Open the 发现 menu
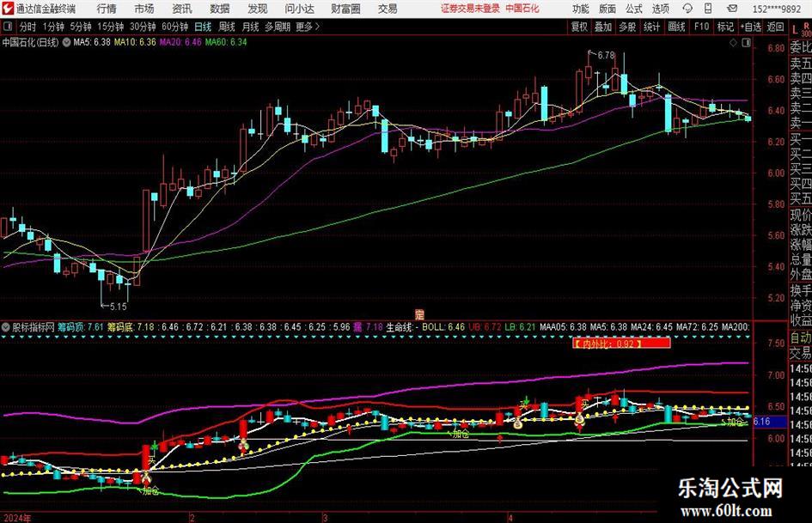812x523 pixels. point(258,9)
